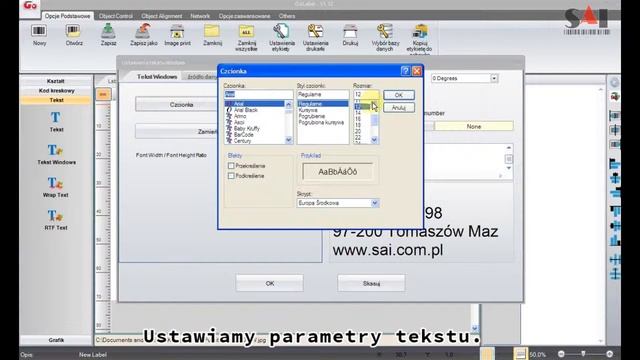
Task: Expand the Kod kreskowy sidebar section
Action: (x=56, y=90)
